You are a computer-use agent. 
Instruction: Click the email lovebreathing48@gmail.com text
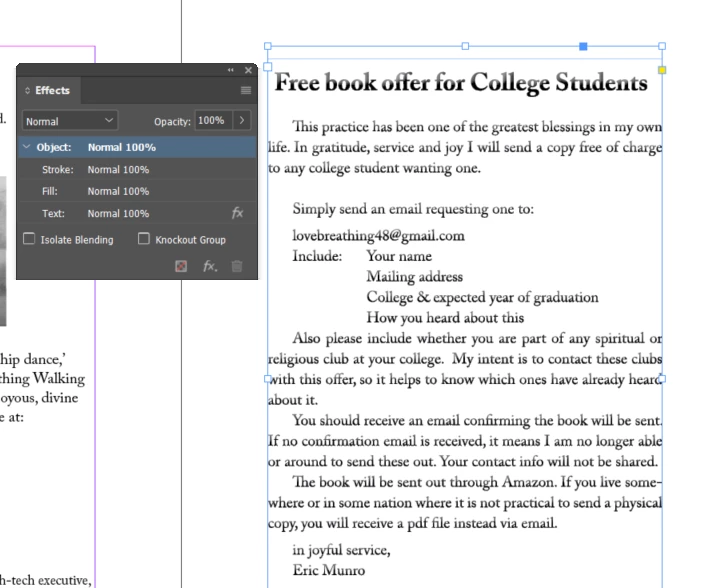point(378,235)
